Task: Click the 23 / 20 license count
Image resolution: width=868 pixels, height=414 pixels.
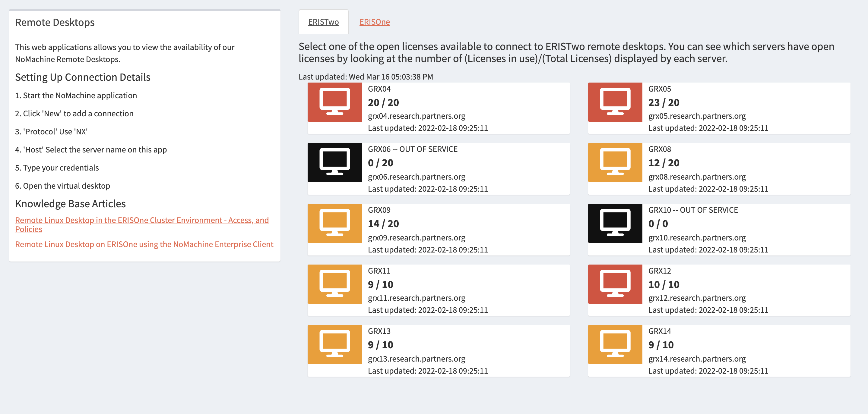Action: 664,102
